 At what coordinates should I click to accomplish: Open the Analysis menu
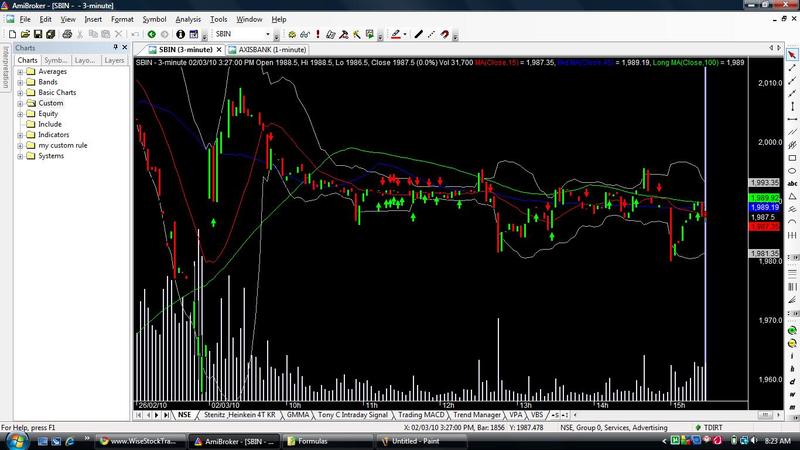point(188,19)
